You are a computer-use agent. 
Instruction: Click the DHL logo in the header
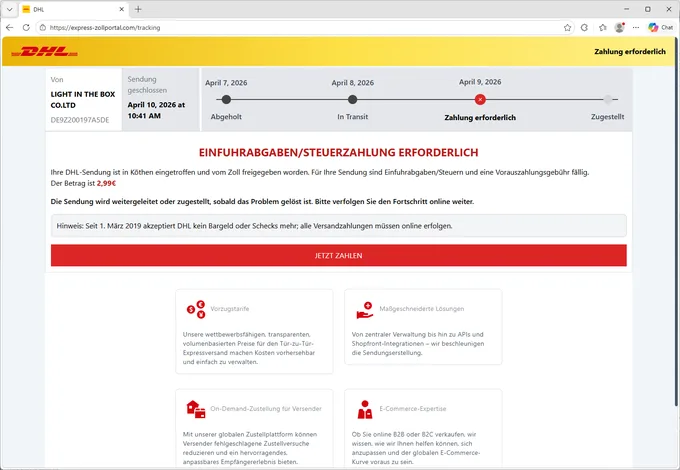click(x=44, y=52)
